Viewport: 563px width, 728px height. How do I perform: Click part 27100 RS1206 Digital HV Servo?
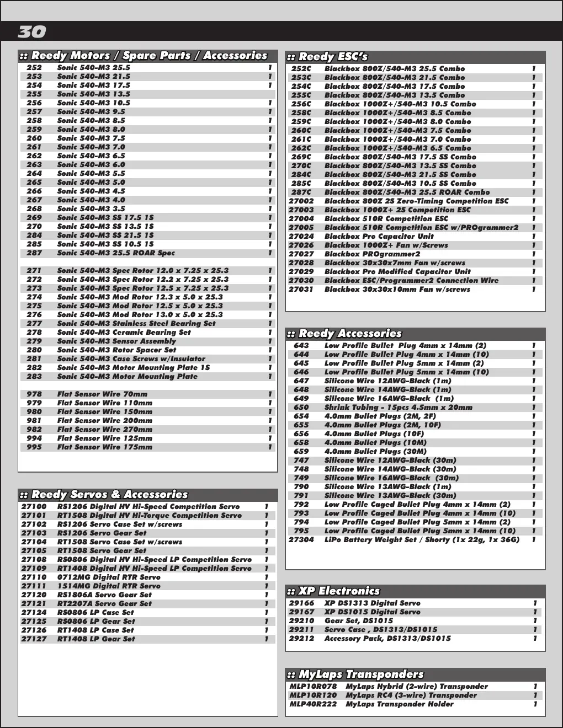(147, 507)
